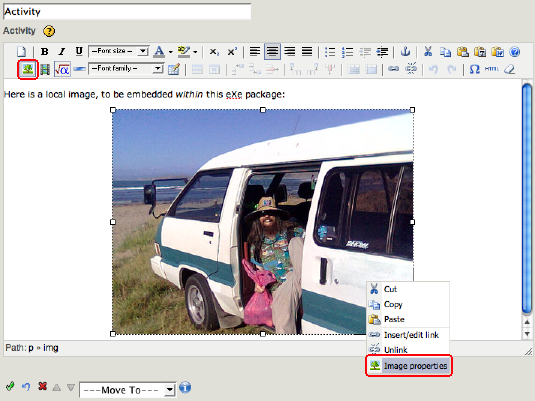Image resolution: width=535 pixels, height=401 pixels.
Task: Apply the text color A button
Action: [159, 52]
